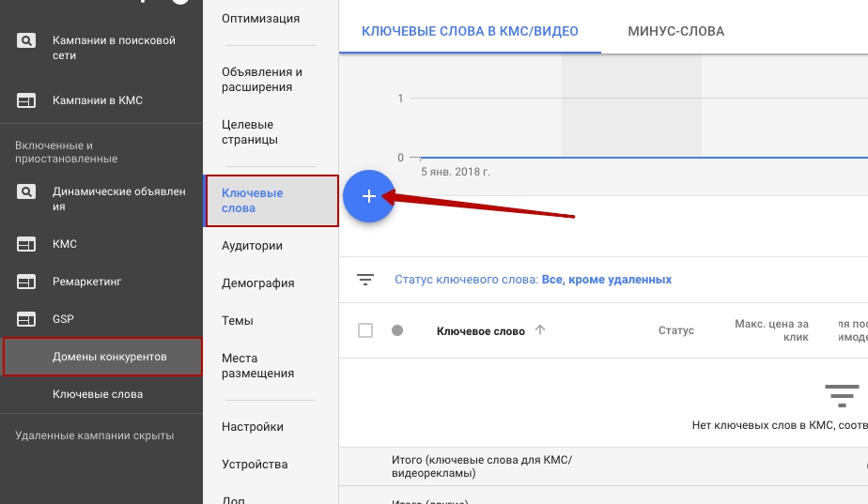Click Удаленные кампании скрыты text
The width and height of the screenshot is (868, 504).
[x=95, y=435]
